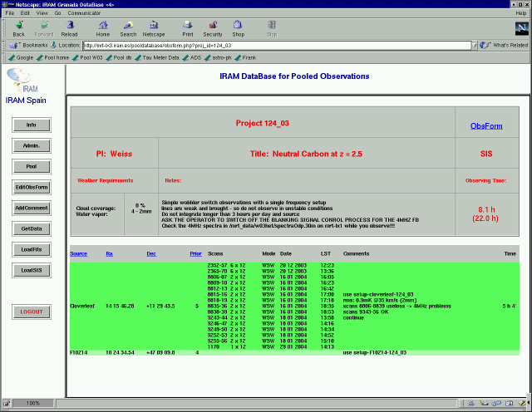Screen dimensions: 532x412
Task: Click the IRAM logo image
Action: (23, 80)
